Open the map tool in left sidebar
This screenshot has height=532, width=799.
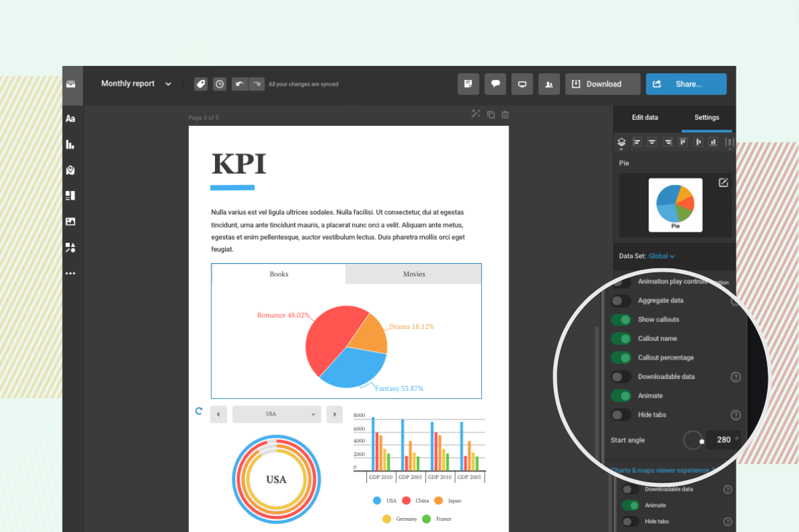[71, 170]
